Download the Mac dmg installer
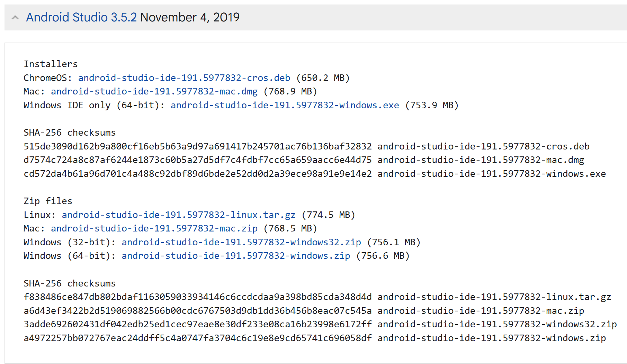This screenshot has width=627, height=364. pyautogui.click(x=154, y=91)
